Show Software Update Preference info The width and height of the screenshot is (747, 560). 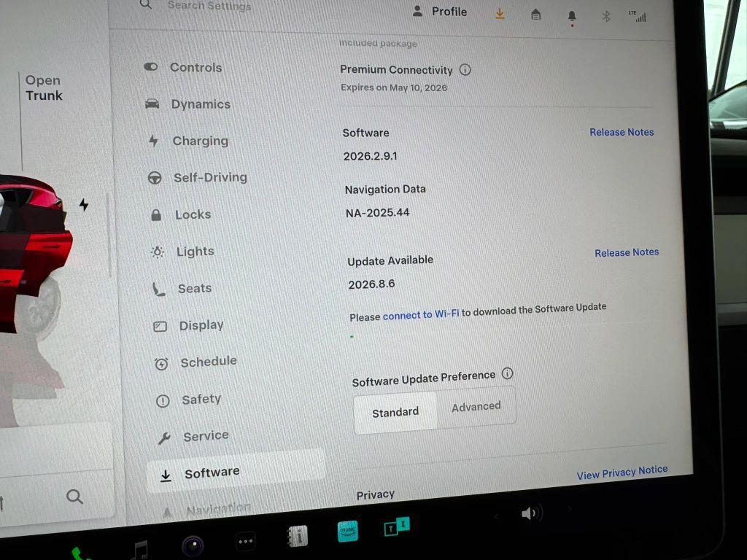[x=508, y=373]
